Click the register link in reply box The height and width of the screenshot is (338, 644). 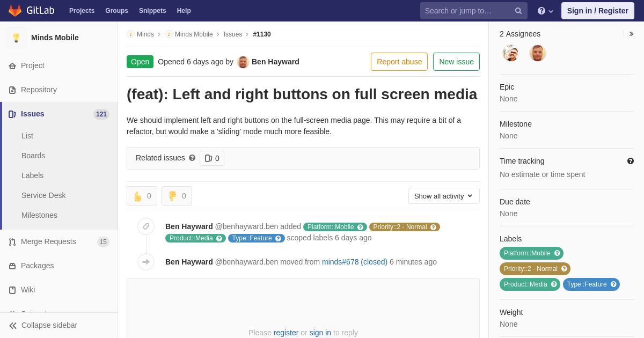coord(286,333)
